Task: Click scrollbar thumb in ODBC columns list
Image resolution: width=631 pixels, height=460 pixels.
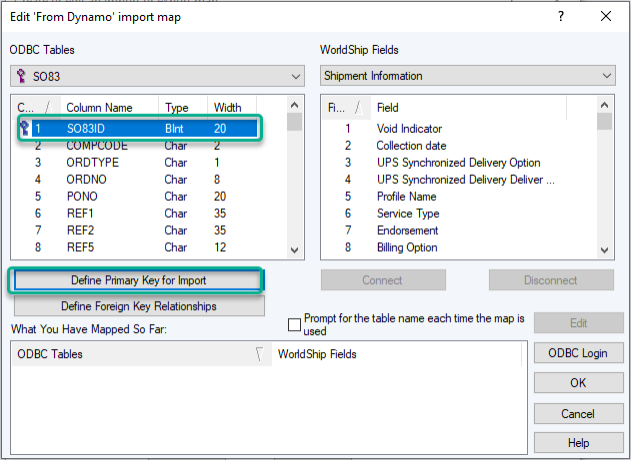Action: (295, 122)
